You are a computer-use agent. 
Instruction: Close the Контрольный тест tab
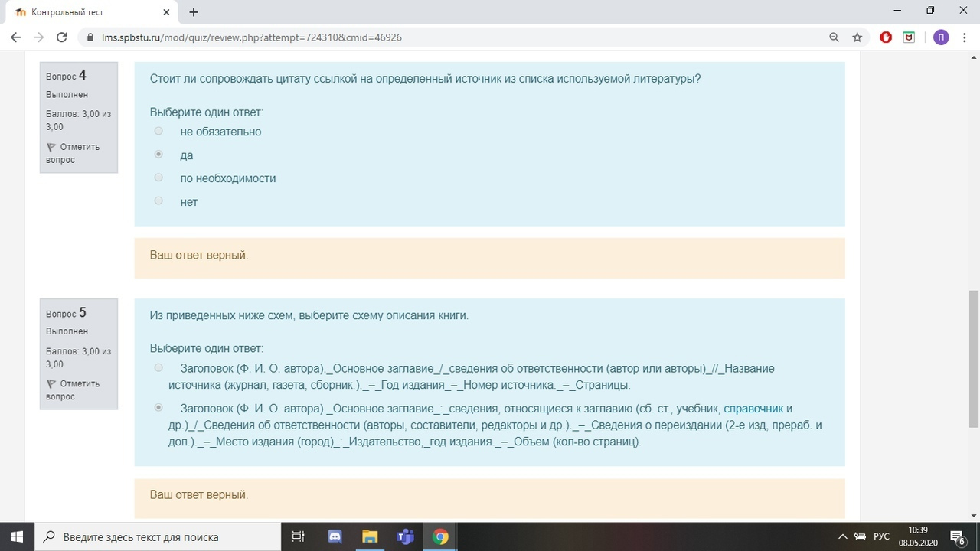click(168, 12)
